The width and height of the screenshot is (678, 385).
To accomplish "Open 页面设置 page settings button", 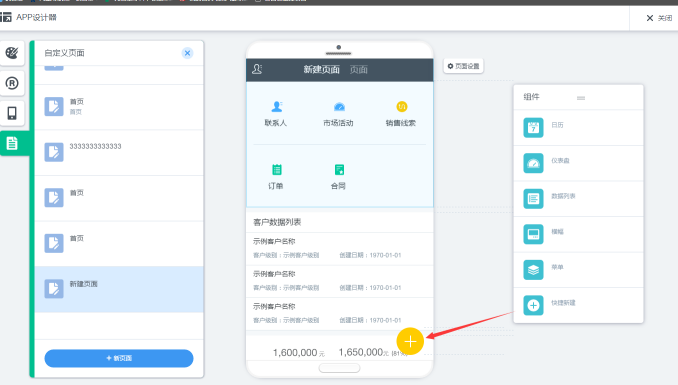I will click(463, 66).
